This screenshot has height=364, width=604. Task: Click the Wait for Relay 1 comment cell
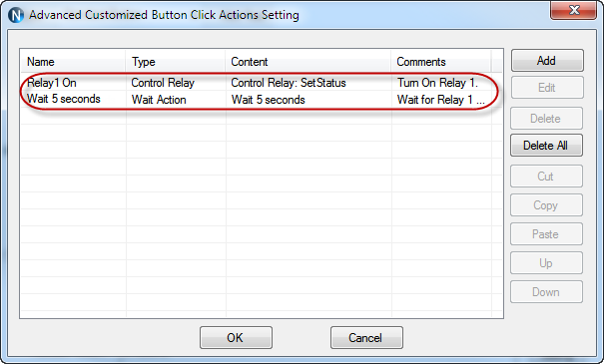(440, 100)
